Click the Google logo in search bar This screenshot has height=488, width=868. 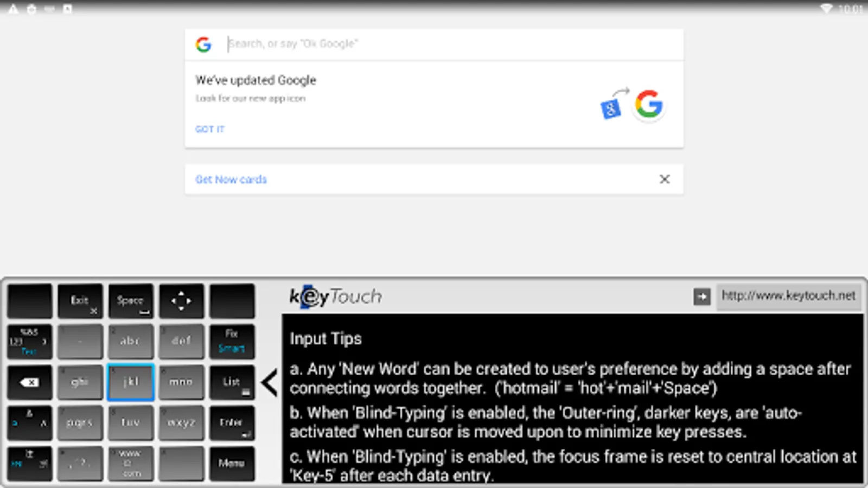click(203, 44)
